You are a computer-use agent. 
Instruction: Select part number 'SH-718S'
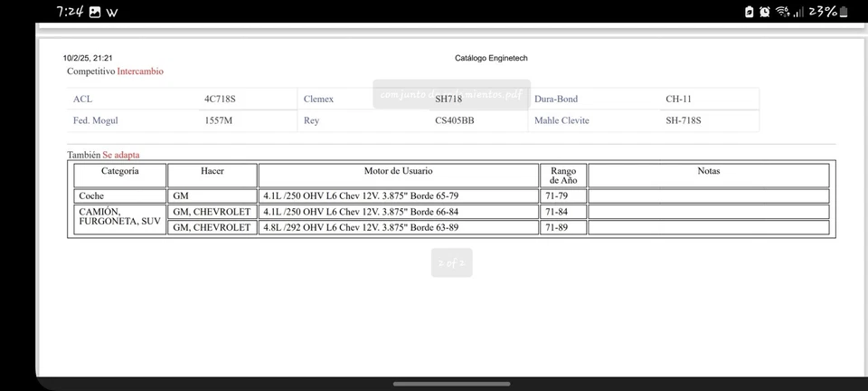pos(684,120)
